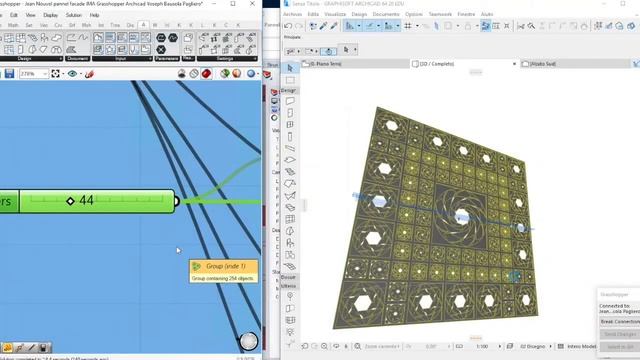Select the Wall tool in Archicad toolbox
This screenshot has width=640, height=360.
(x=290, y=101)
